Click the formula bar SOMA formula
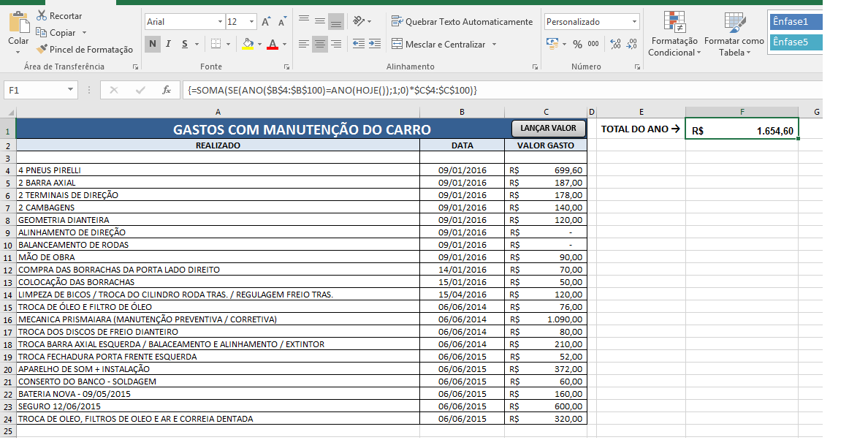Image resolution: width=868 pixels, height=440 pixels. (x=332, y=90)
